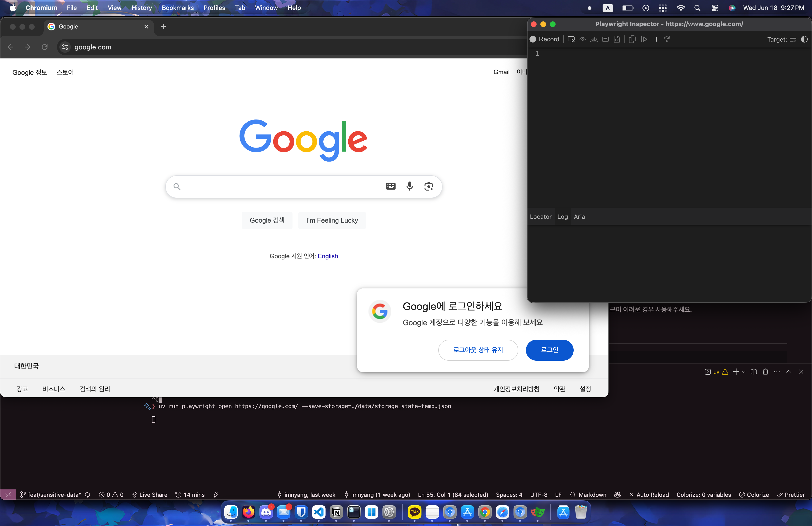The width and height of the screenshot is (812, 526).
Task: Open Firefox from the Dock
Action: tap(248, 512)
